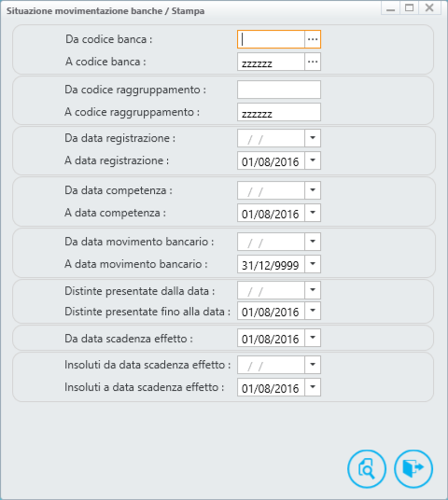Expand A data movimento bancario dropdown

pyautogui.click(x=313, y=264)
